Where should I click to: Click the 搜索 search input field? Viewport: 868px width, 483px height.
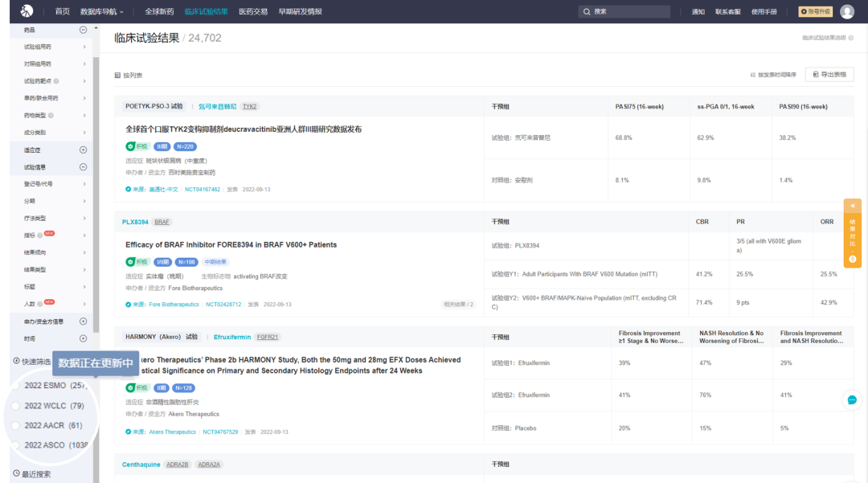(624, 11)
